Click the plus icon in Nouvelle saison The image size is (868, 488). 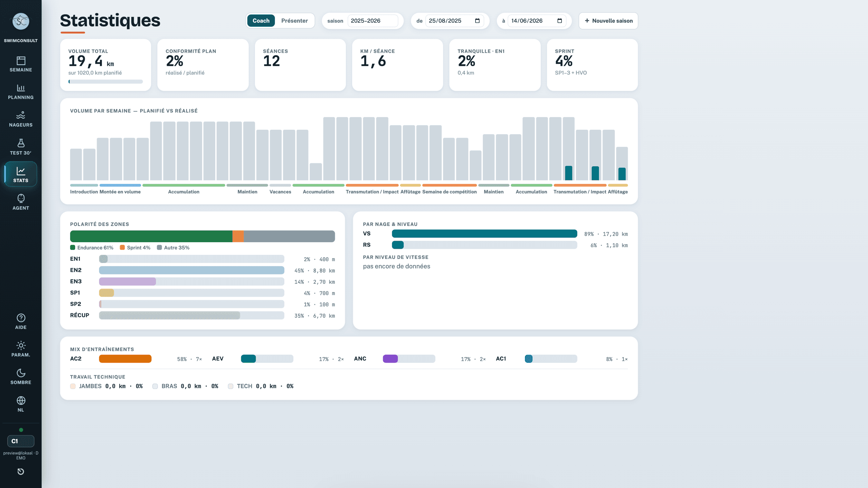(587, 21)
